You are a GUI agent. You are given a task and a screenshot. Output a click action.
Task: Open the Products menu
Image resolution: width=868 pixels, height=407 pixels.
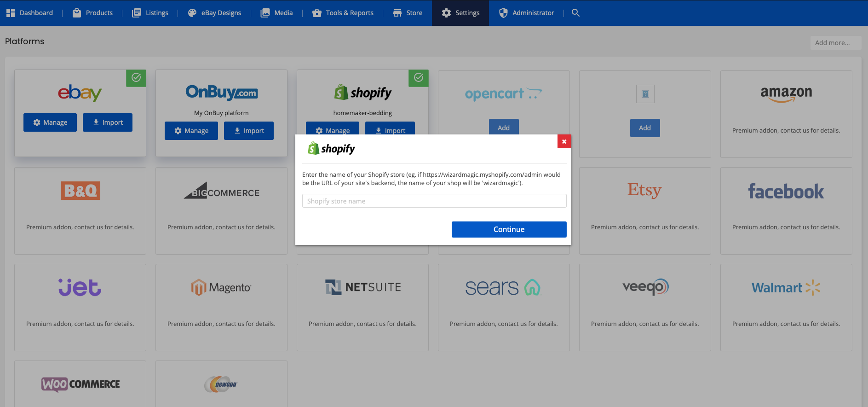92,13
